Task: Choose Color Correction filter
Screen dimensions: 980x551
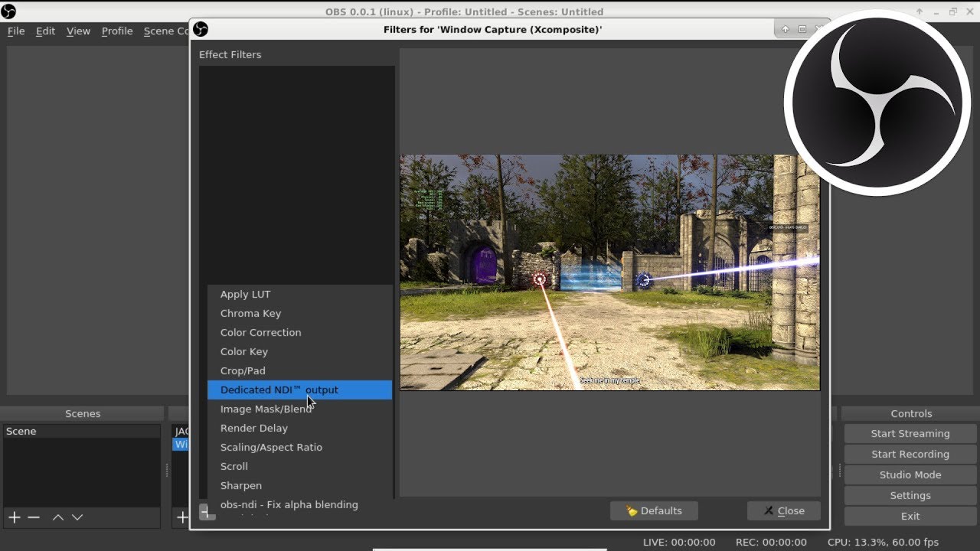Action: [299, 332]
